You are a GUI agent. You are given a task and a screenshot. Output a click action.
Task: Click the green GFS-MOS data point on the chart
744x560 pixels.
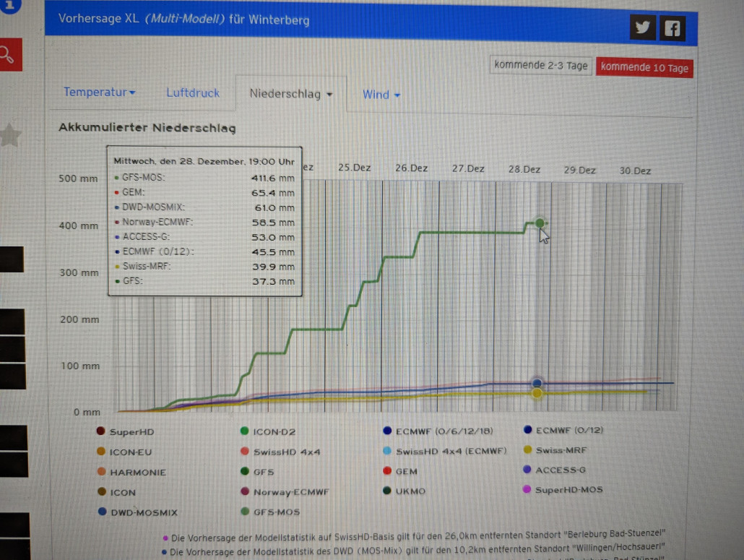tap(539, 223)
